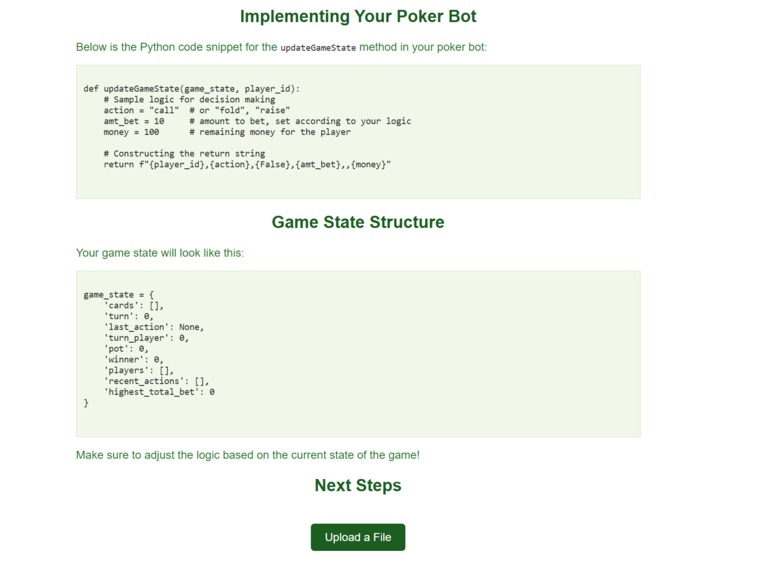Screen dimensions: 776x573
Task: Click the 'amt_bet = 10' code line
Action: 257,121
